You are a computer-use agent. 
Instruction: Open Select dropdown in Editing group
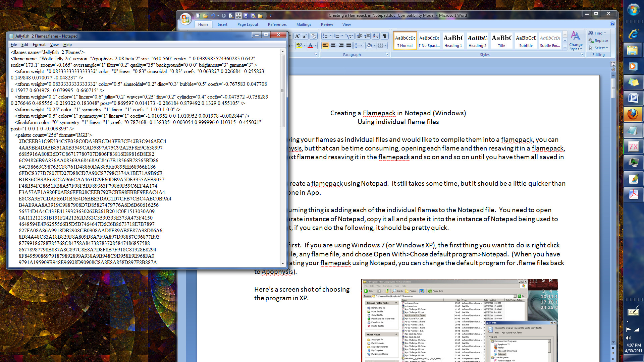click(x=599, y=48)
